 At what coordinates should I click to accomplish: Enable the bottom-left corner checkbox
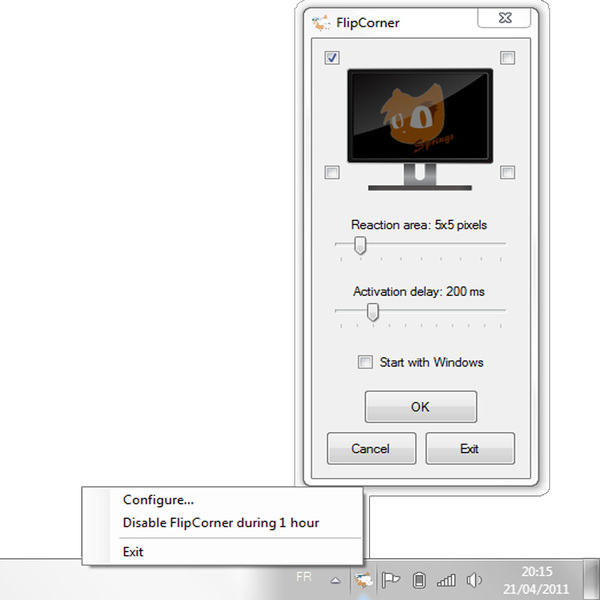point(332,172)
